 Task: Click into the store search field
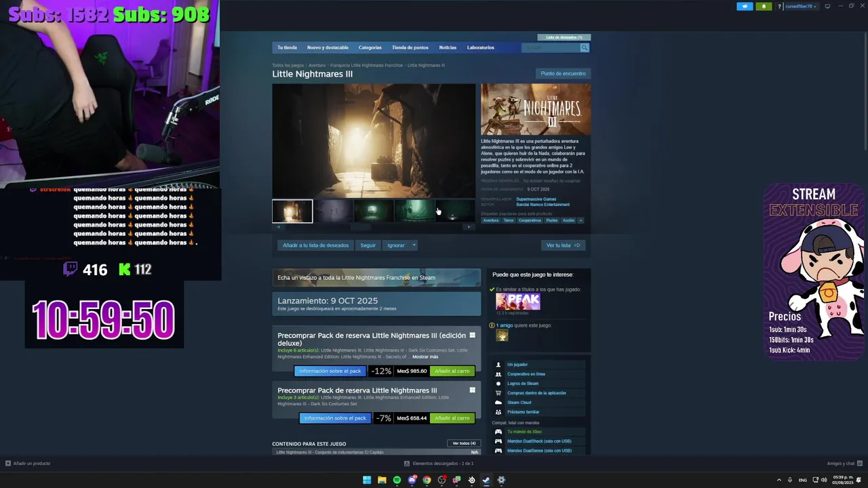(x=551, y=47)
